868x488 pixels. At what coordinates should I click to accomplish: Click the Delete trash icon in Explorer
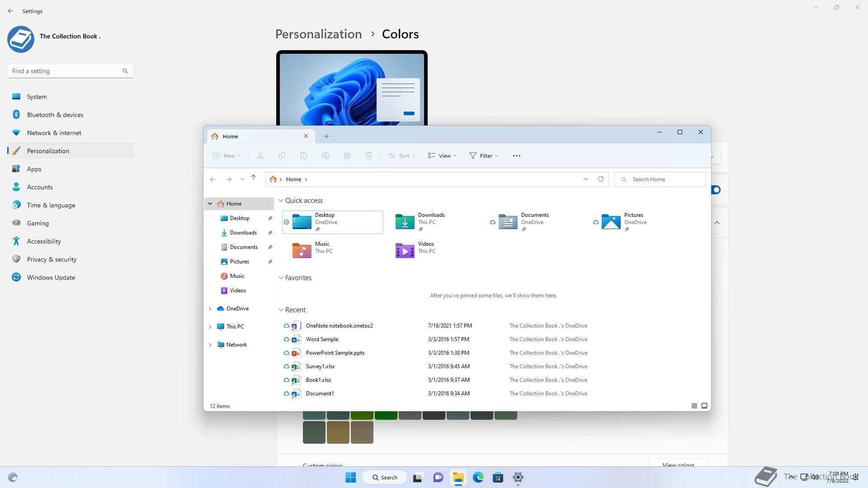click(x=369, y=155)
